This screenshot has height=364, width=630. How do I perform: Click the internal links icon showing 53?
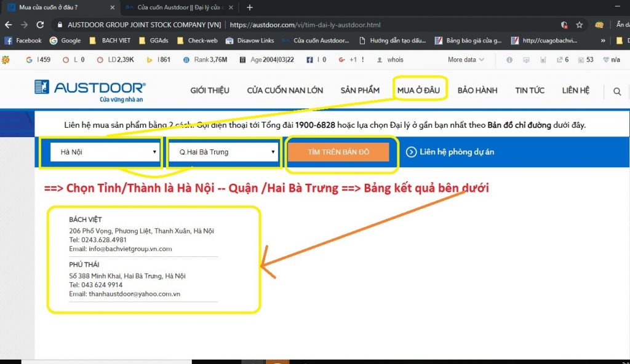coord(586,60)
